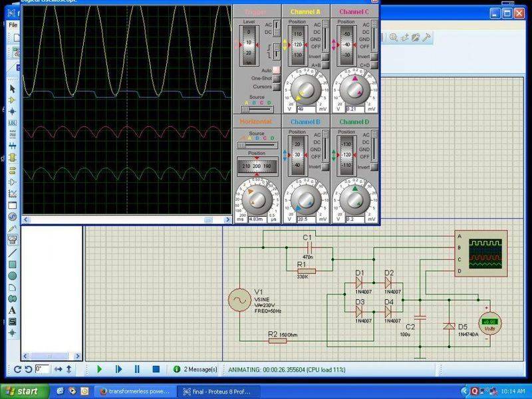Select the Junction dot mode tool
Viewport: 532px width, 399px height.
coord(13,111)
